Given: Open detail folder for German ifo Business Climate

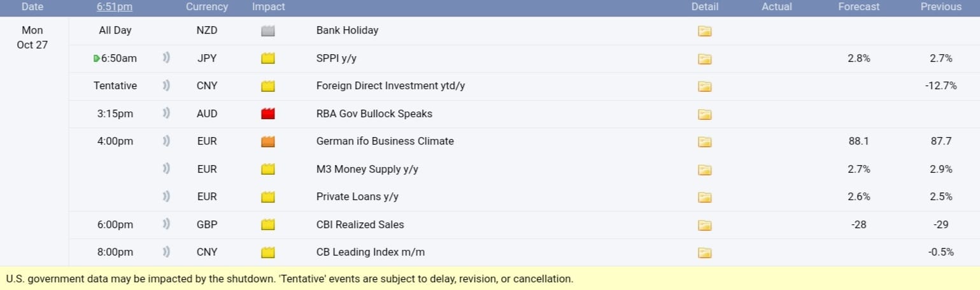Looking at the screenshot, I should [704, 141].
